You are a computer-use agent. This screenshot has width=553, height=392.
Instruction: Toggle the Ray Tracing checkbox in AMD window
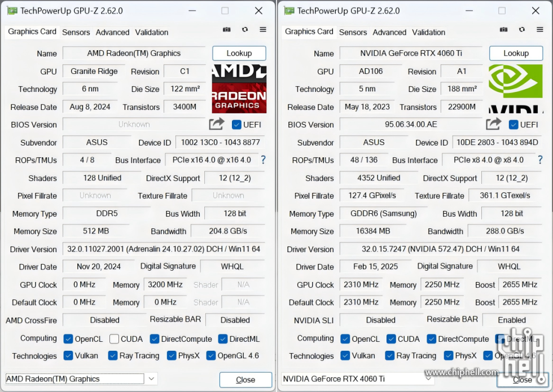pos(112,355)
